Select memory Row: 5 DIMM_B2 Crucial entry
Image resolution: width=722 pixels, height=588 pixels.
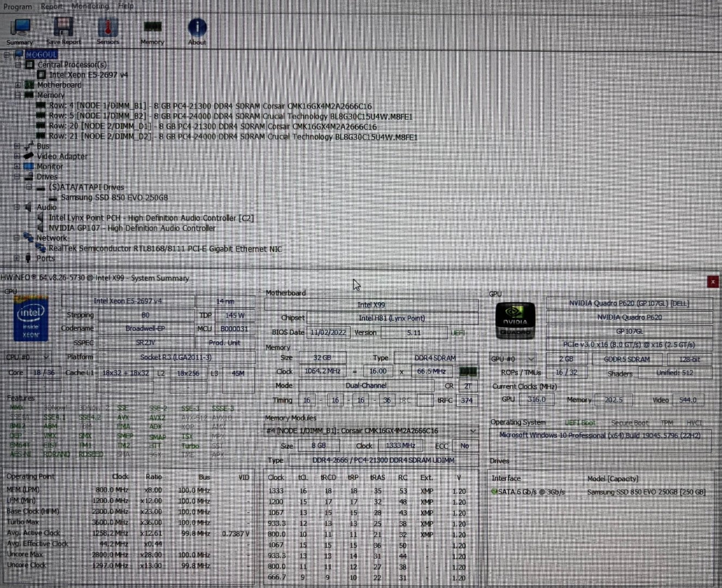[231, 117]
